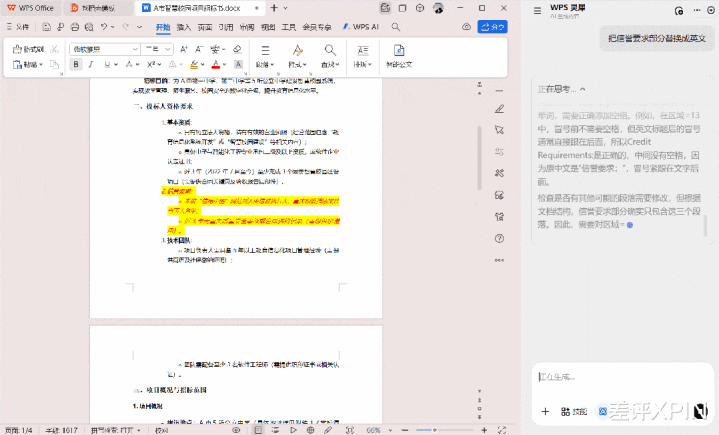Apply strikethrough text button
The image size is (719, 435).
130,65
